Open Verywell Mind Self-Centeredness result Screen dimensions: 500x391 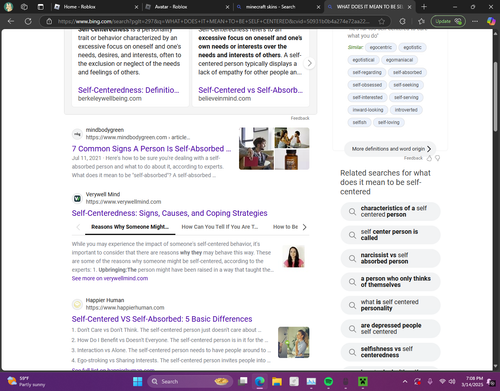[169, 213]
